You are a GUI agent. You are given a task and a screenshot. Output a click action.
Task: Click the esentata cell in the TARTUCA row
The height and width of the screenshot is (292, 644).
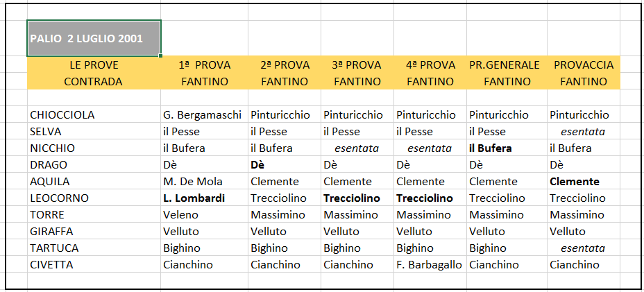pyautogui.click(x=584, y=248)
